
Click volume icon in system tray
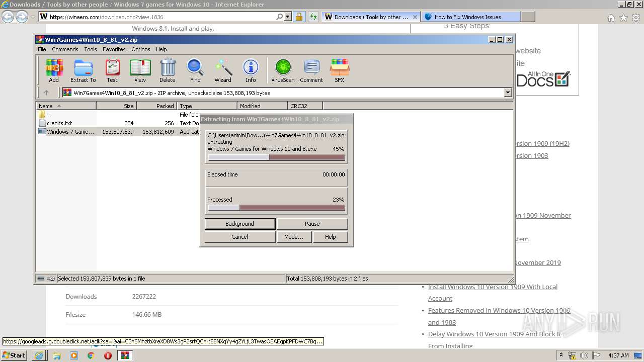coord(584,355)
